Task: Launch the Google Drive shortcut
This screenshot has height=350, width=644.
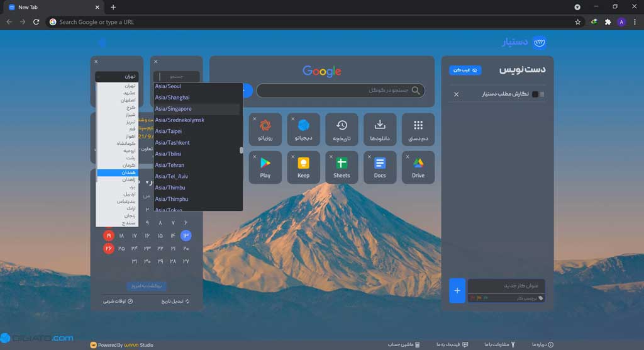Action: 418,167
